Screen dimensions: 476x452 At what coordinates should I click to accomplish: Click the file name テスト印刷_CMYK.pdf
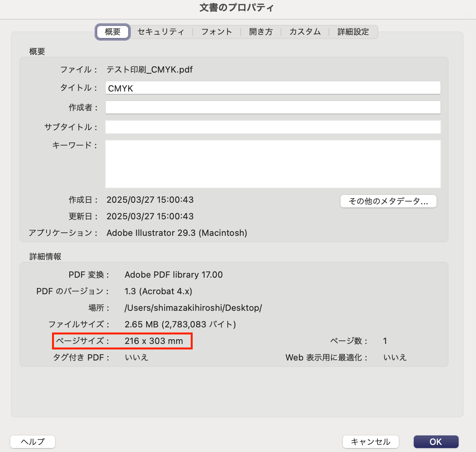[150, 70]
